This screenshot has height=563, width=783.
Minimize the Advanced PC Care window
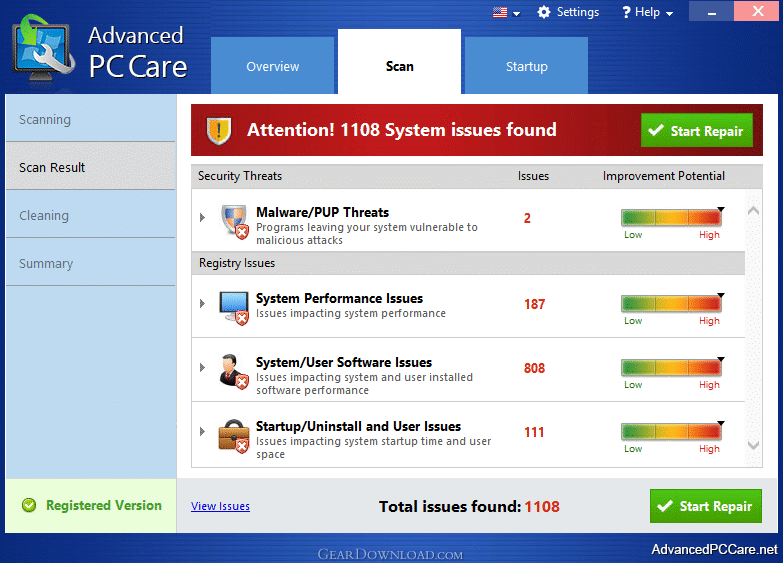pyautogui.click(x=712, y=11)
